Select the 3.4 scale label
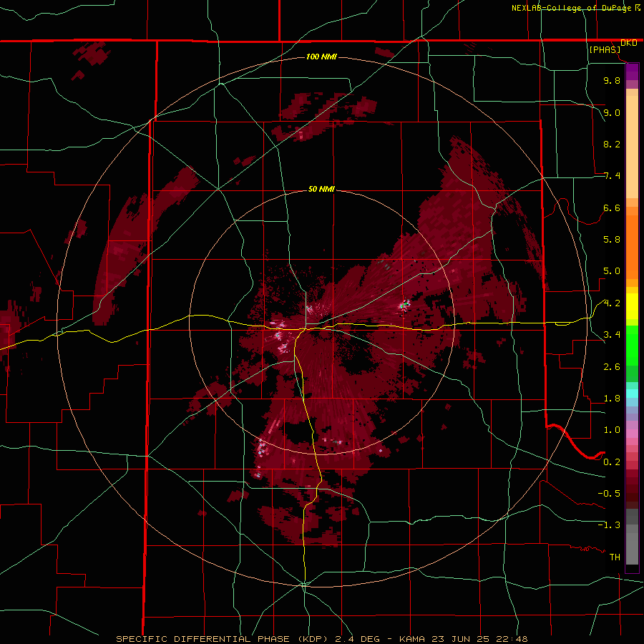The height and width of the screenshot is (644, 644). coord(612,335)
